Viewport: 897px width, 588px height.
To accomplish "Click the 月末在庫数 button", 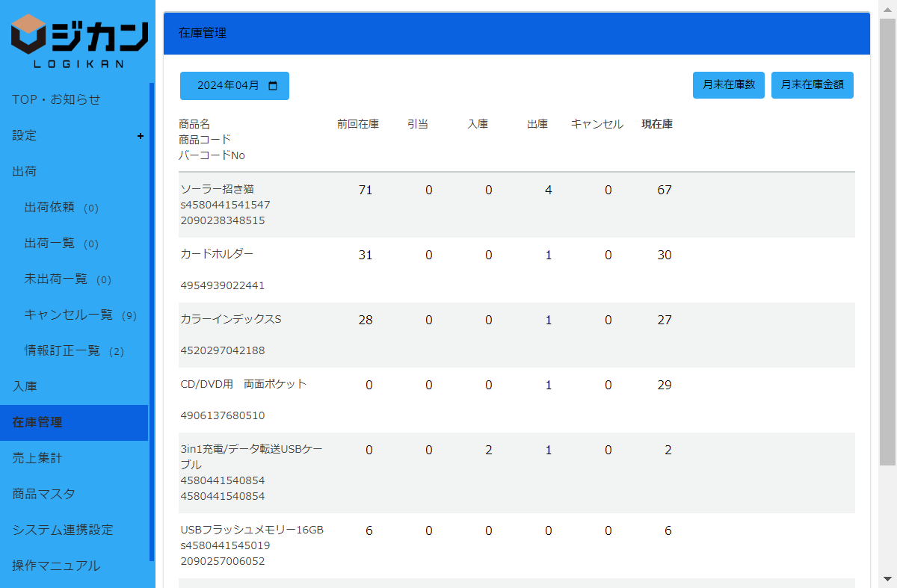I will click(x=728, y=85).
